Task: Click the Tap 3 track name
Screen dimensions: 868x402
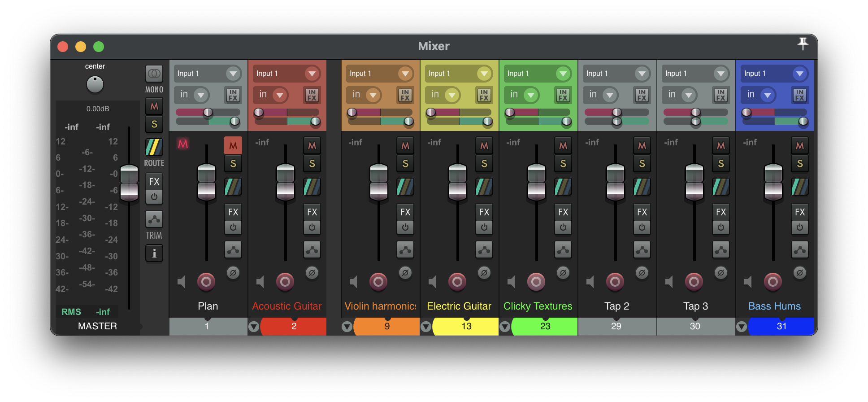Action: (x=695, y=306)
